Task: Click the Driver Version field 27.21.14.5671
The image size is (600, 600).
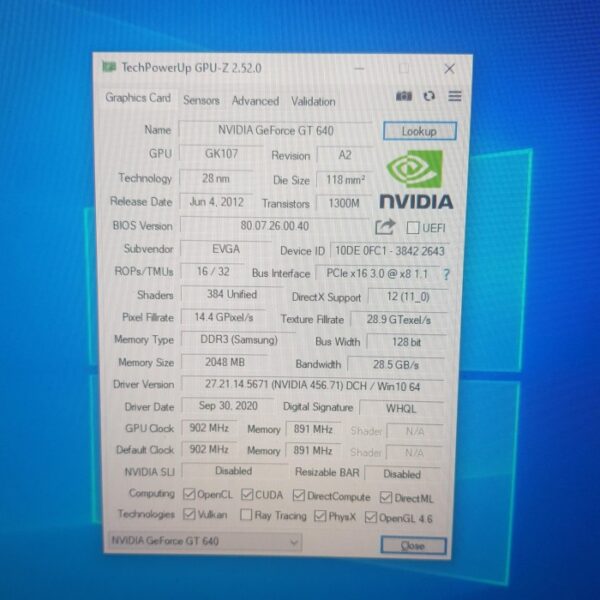Action: pyautogui.click(x=312, y=385)
